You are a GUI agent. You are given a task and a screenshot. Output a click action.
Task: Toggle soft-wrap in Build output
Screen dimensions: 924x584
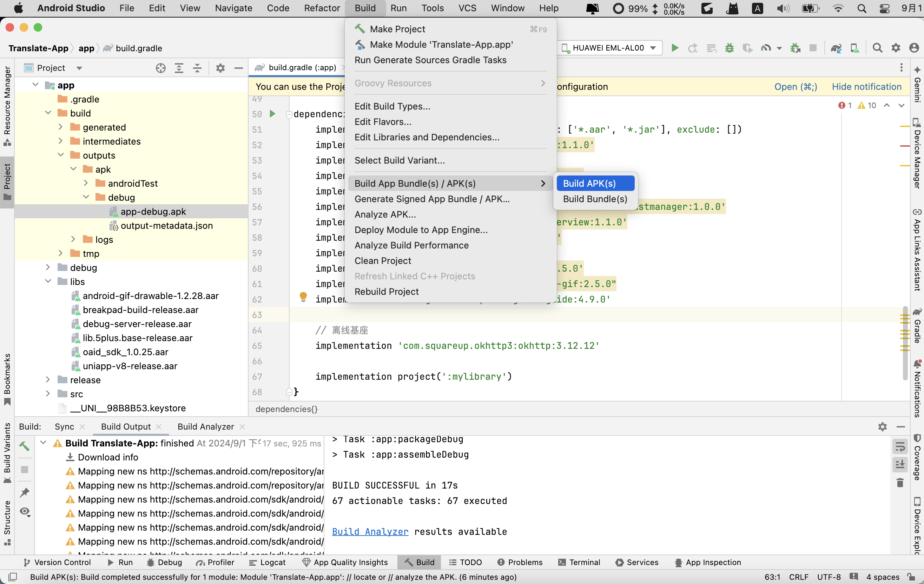[x=900, y=447]
